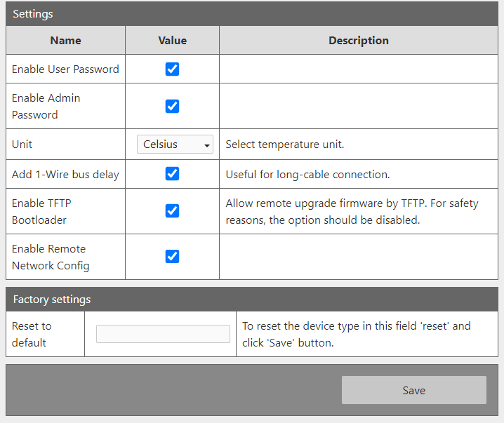Click the 'Reset to default' row label
The image size is (504, 423).
pos(32,334)
